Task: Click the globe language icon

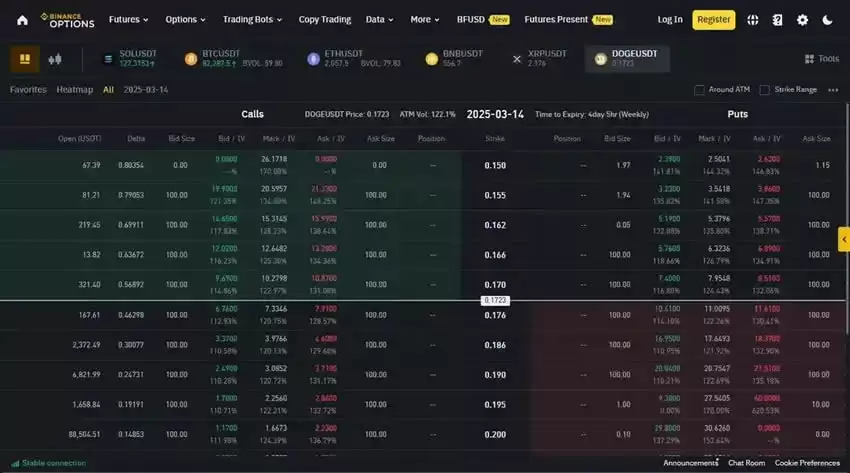Action: (x=753, y=19)
